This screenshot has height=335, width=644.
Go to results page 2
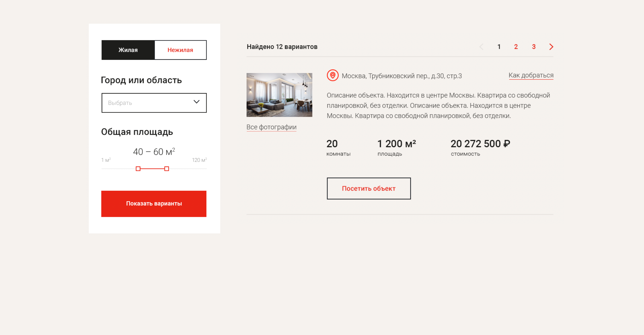click(516, 47)
